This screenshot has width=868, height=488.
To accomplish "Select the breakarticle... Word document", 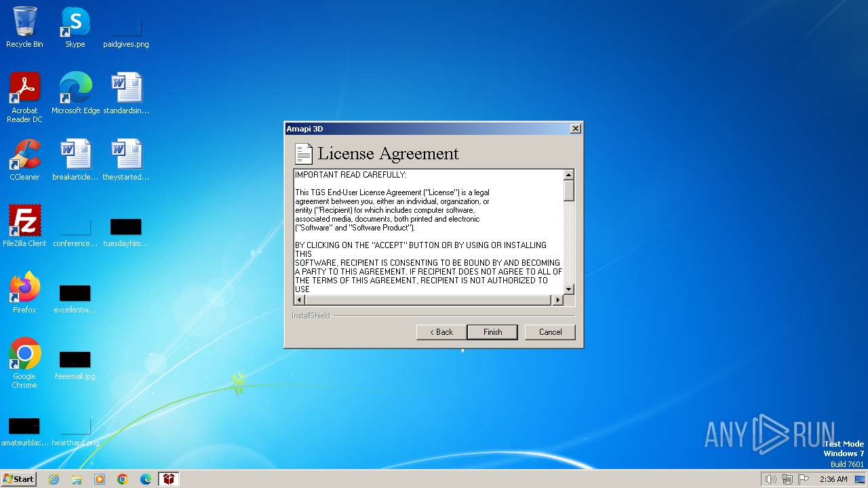I will pos(75,159).
